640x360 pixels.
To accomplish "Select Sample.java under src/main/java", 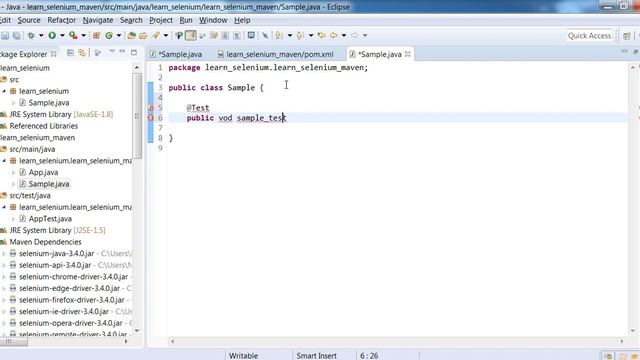I will pos(49,184).
